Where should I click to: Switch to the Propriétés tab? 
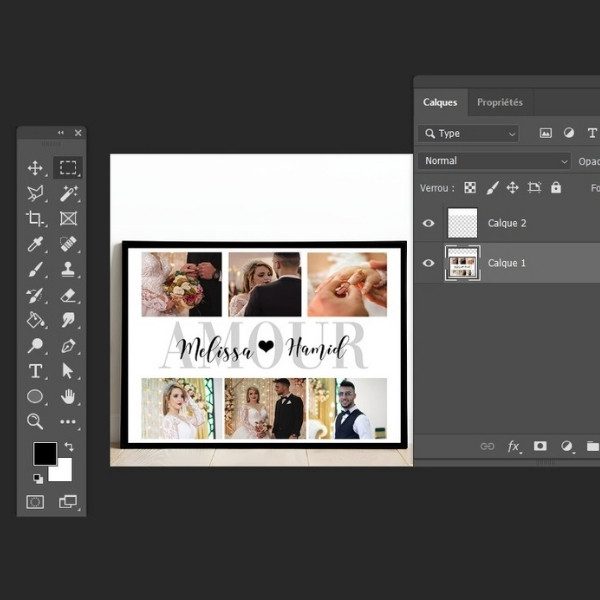coord(499,102)
